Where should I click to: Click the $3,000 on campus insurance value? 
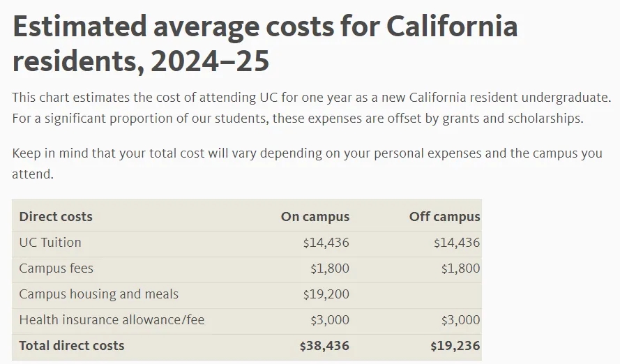(329, 320)
